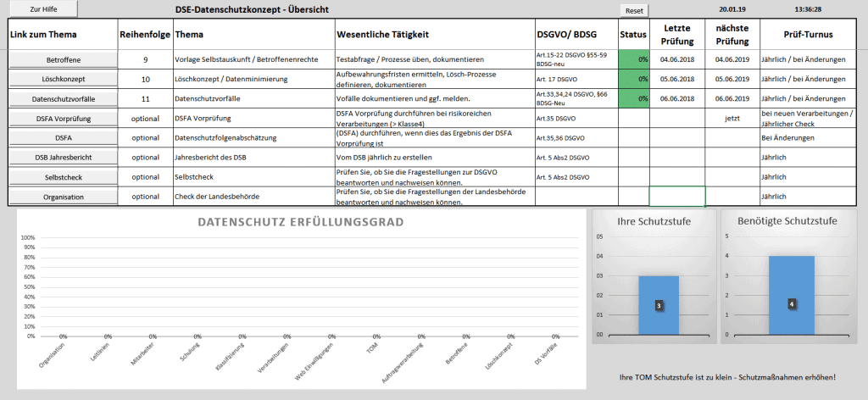
Task: Open the DSB Jahresbericht button
Action: (62, 158)
